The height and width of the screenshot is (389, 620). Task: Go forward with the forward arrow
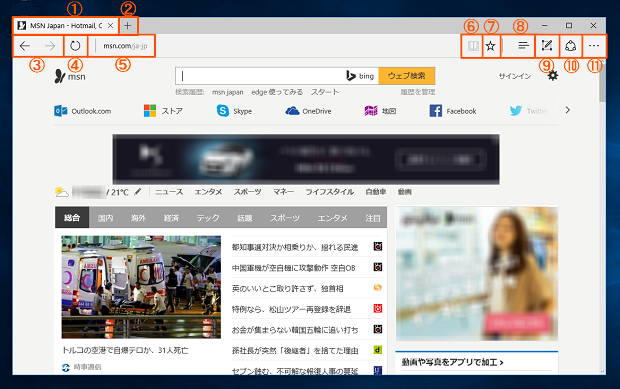(x=50, y=46)
